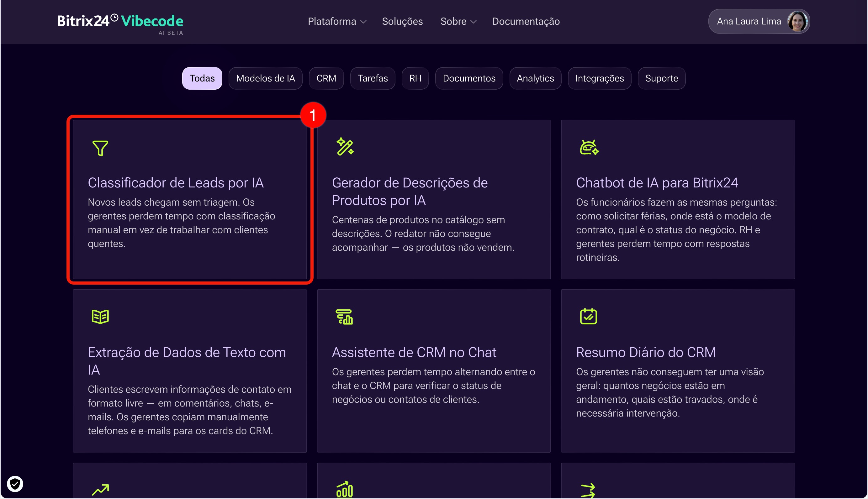Open the Soluções menu item
The image size is (868, 499).
coord(402,21)
